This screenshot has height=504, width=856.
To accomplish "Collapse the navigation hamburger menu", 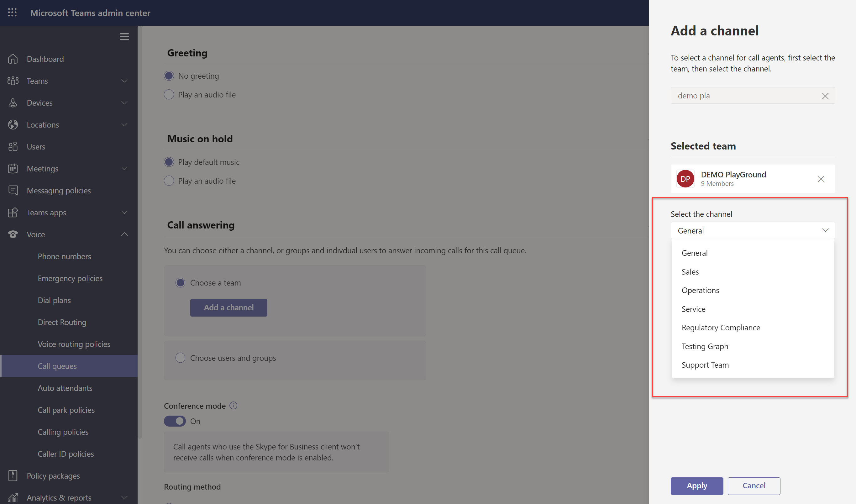I will pos(124,37).
